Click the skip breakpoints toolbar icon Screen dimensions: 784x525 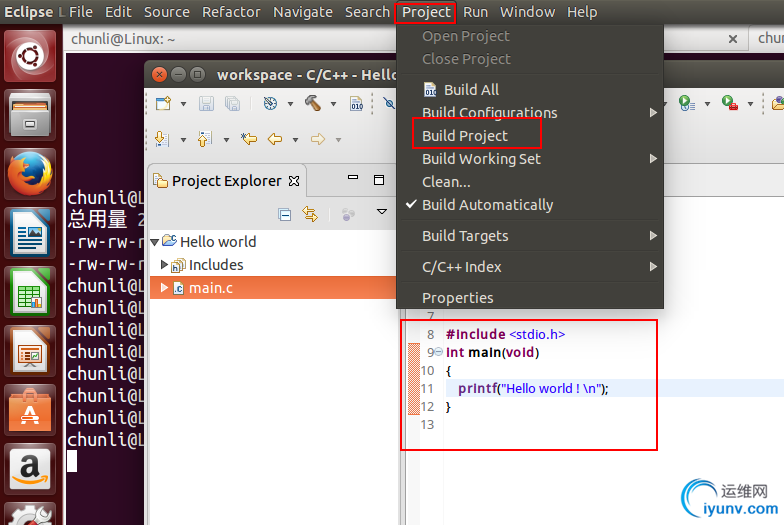pos(389,104)
